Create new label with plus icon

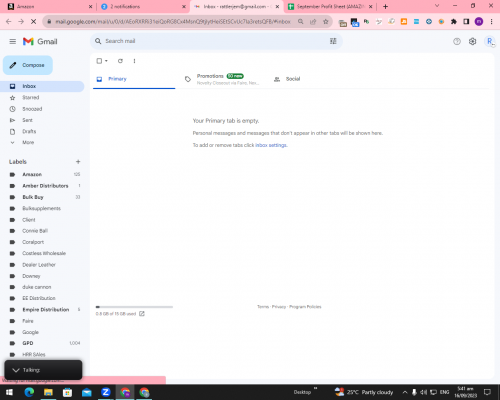pyautogui.click(x=78, y=162)
